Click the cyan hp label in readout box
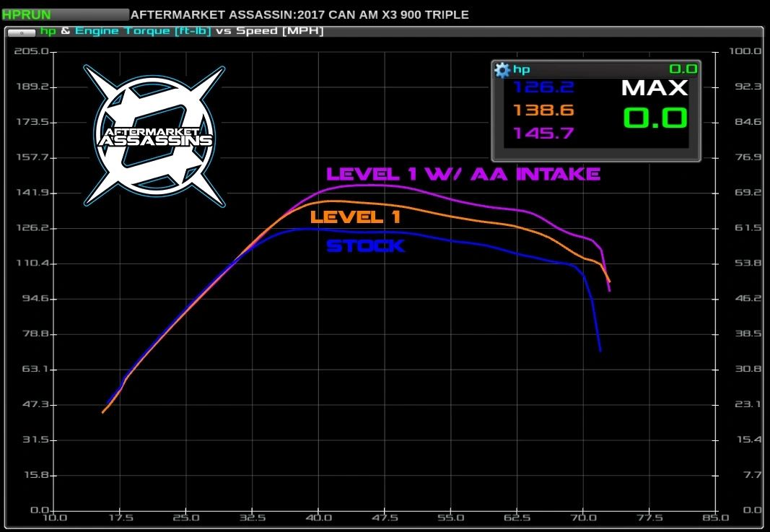 (x=522, y=69)
